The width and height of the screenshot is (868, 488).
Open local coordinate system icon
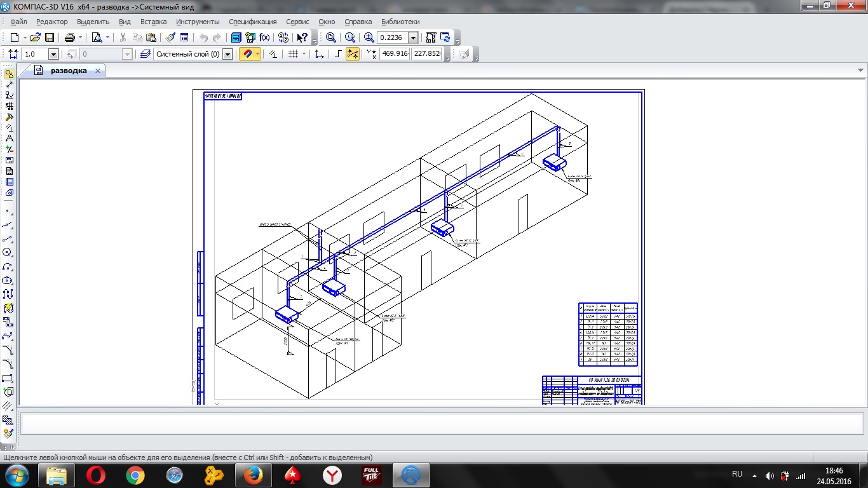tap(320, 54)
